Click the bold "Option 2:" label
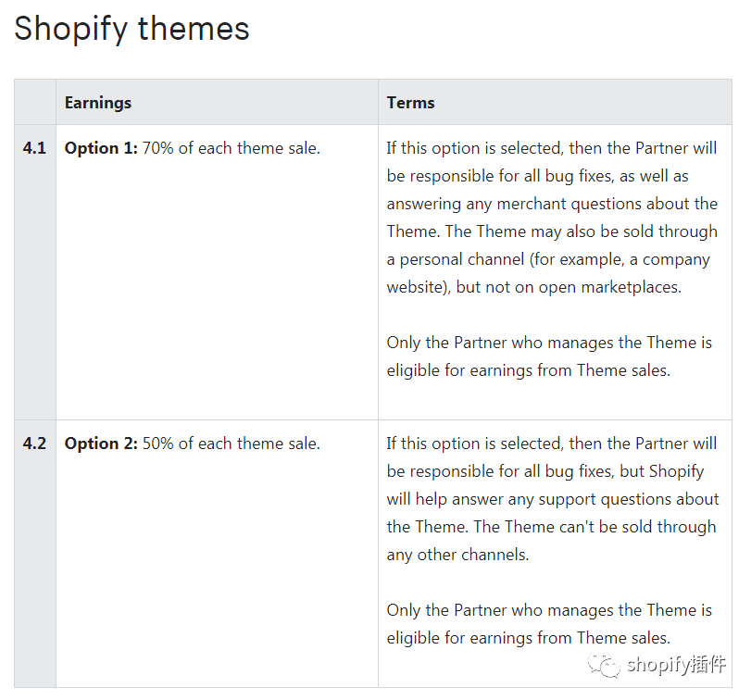The height and width of the screenshot is (700, 751). tap(101, 444)
